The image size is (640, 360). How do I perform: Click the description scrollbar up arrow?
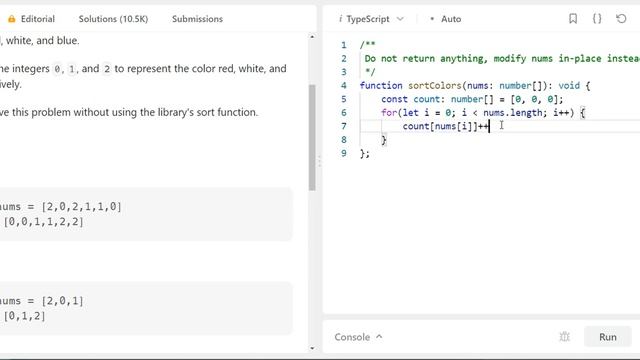coord(312,37)
